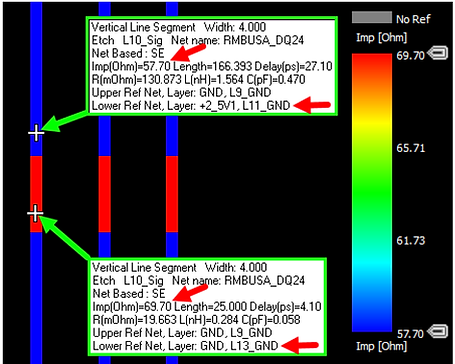Select the cross marker on the blue trace segment

(36, 132)
